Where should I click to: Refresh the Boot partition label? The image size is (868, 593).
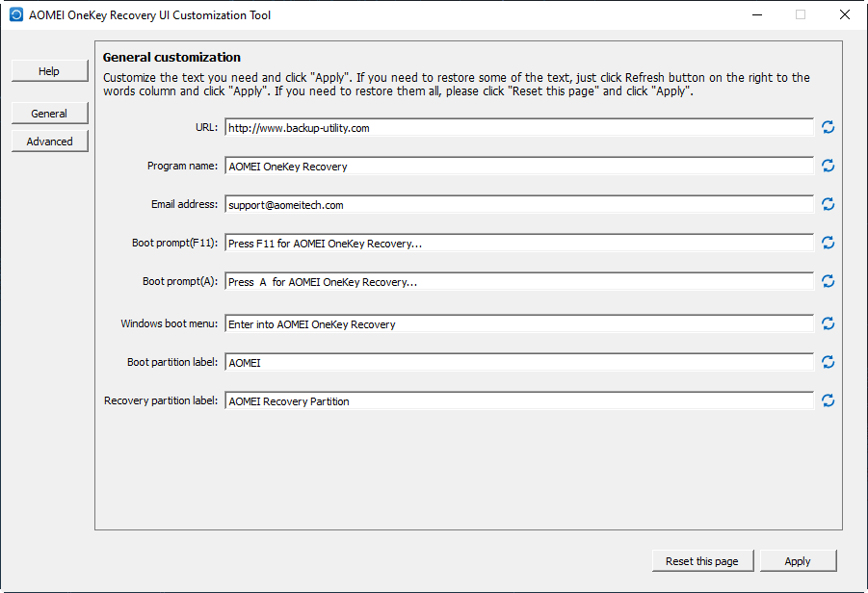point(828,362)
